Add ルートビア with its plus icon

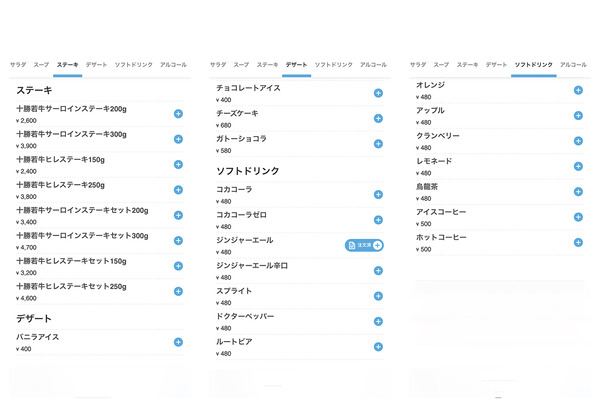378,347
